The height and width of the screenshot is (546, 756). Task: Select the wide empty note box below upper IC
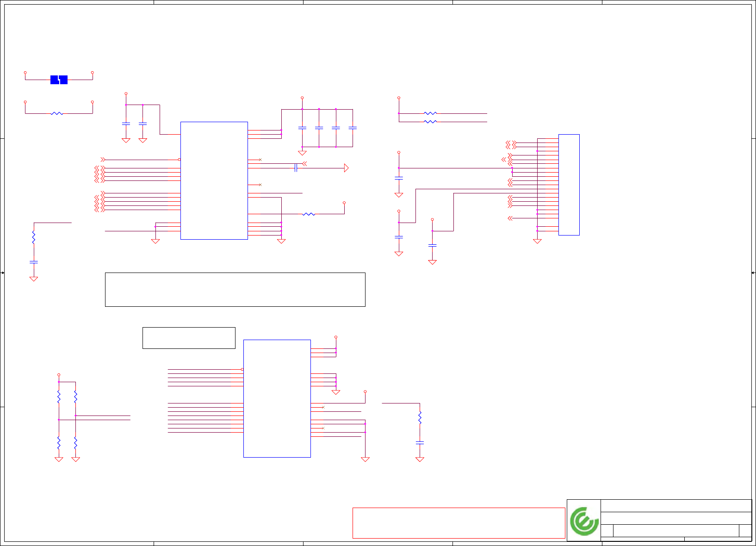235,290
